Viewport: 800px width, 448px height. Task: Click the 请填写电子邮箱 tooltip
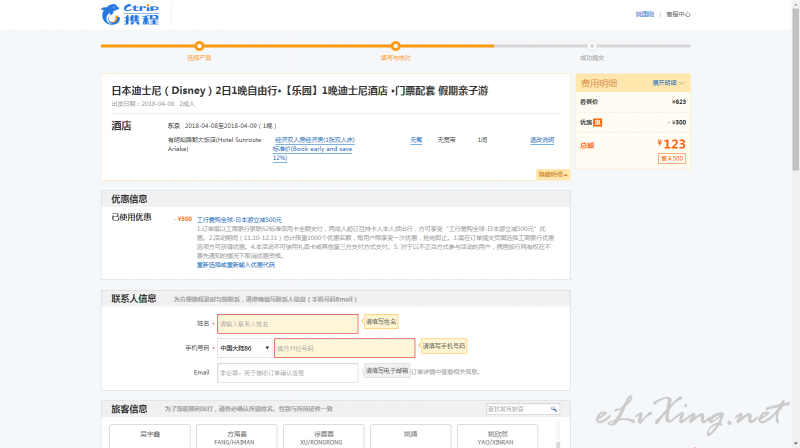click(x=387, y=371)
